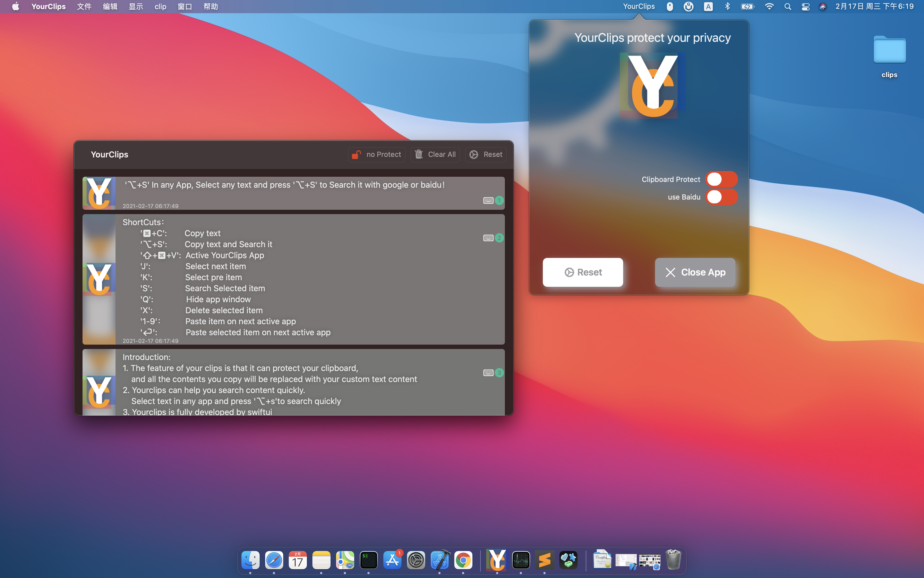Click the mouse status icon in menu bar
Image resolution: width=924 pixels, height=578 pixels.
[x=670, y=6]
